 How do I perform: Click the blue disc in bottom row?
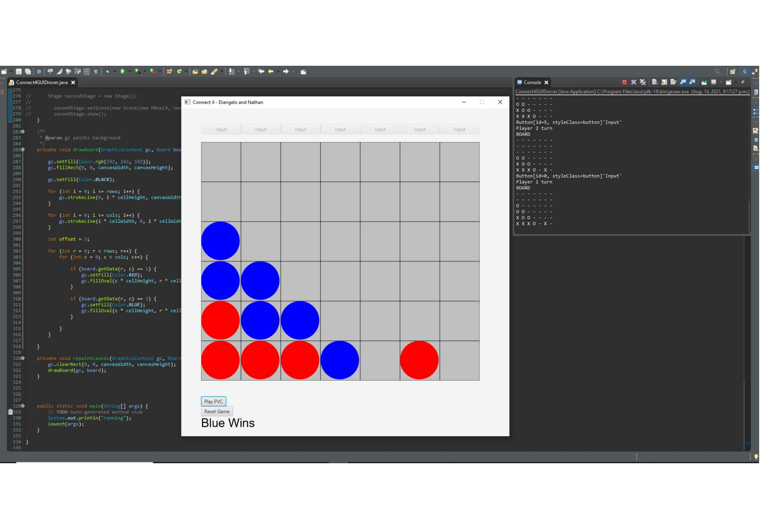(340, 360)
